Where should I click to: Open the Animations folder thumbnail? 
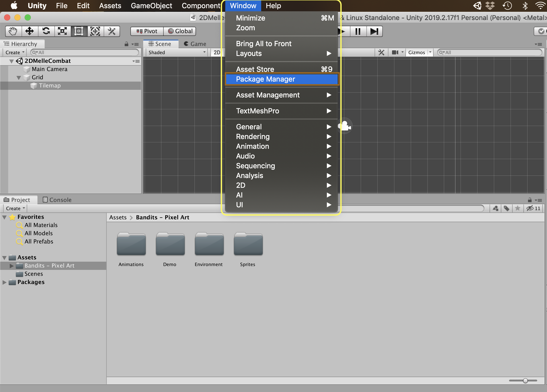(131, 244)
